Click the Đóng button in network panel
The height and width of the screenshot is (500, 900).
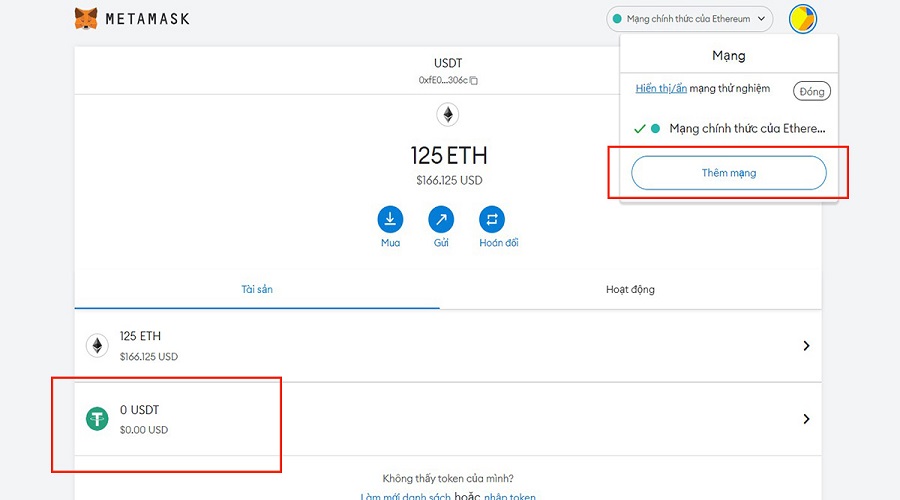[812, 91]
